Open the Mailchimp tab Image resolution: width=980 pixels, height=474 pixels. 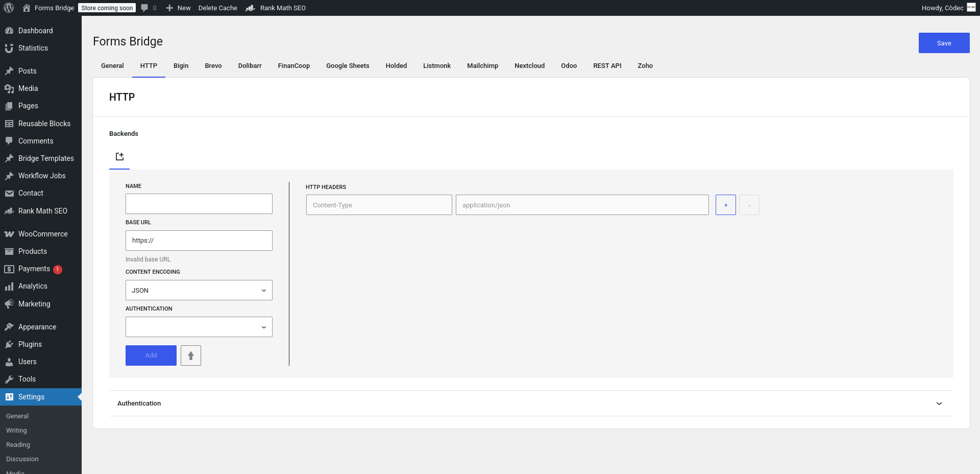click(483, 66)
